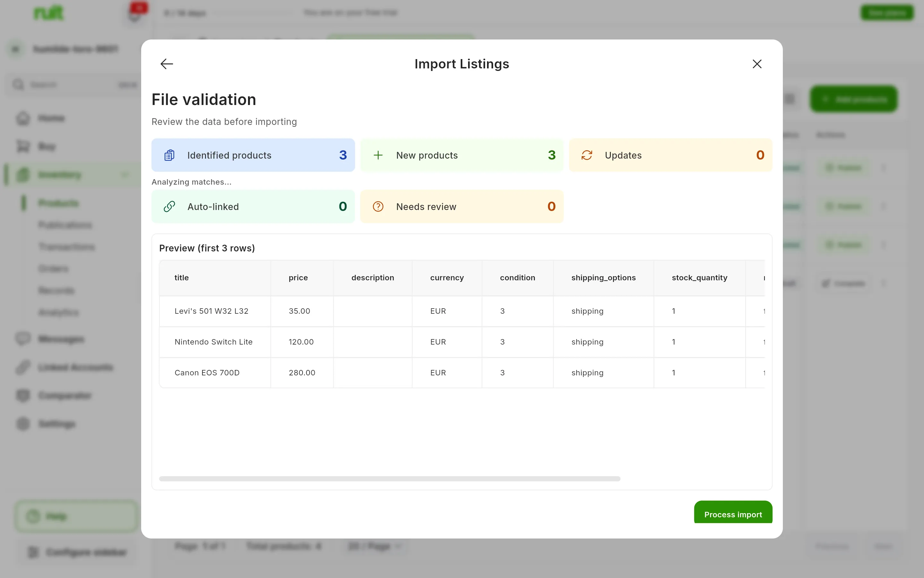Click Configure sidebar at bottom left
924x578 pixels.
(76, 552)
